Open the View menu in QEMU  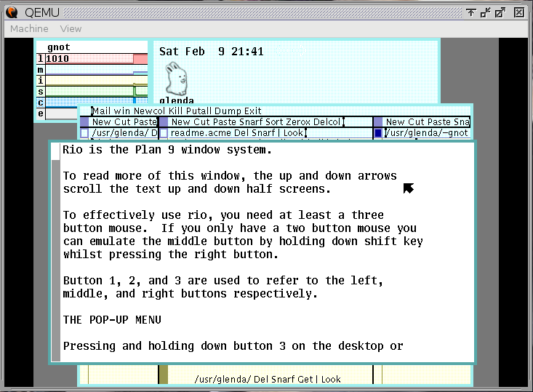click(71, 28)
